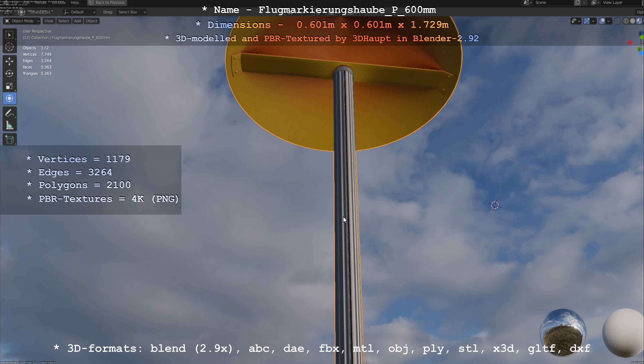Select the Move tool
The image size is (644, 364).
[x=9, y=61]
